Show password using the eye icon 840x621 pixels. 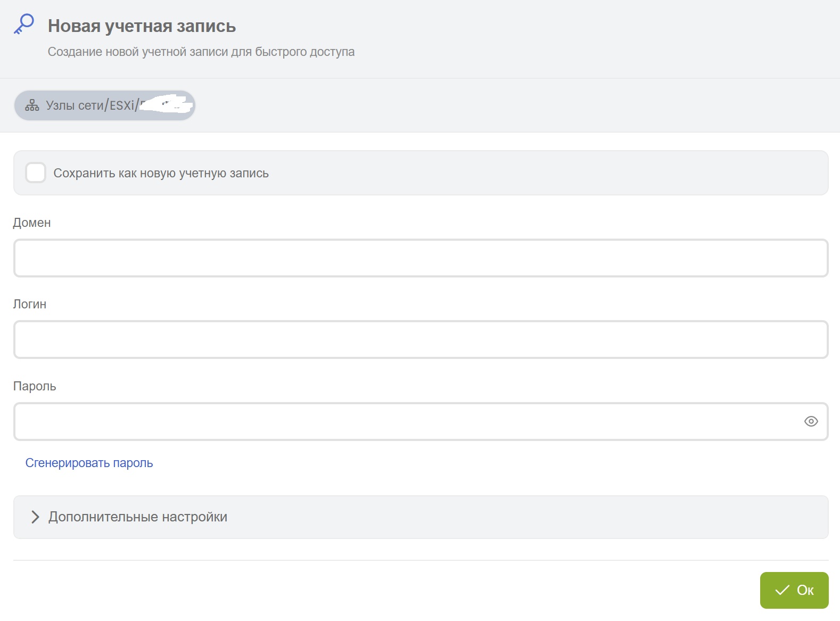pos(810,421)
